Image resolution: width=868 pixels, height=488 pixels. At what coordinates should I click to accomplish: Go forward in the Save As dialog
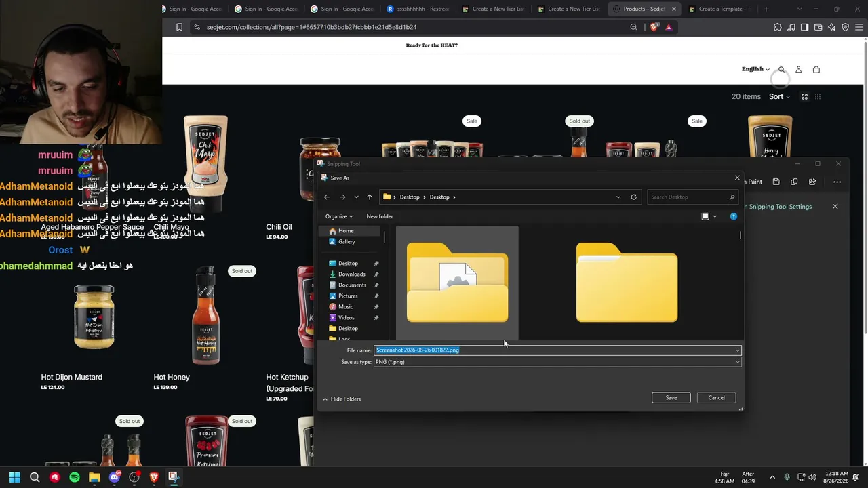click(342, 197)
